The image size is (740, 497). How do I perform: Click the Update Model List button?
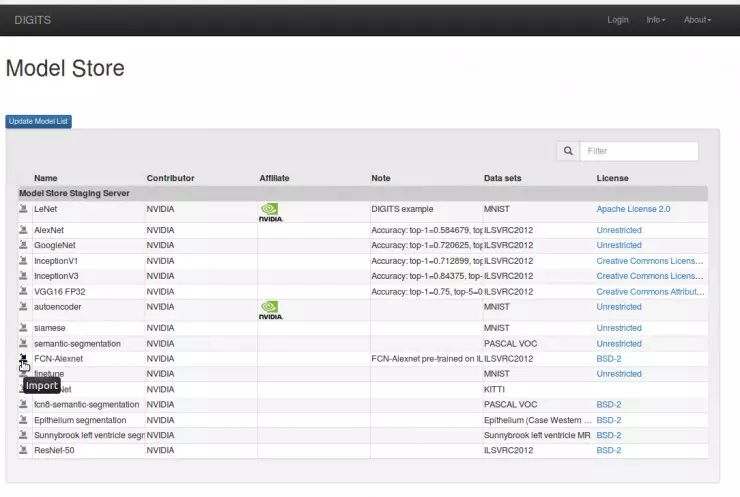(x=39, y=121)
